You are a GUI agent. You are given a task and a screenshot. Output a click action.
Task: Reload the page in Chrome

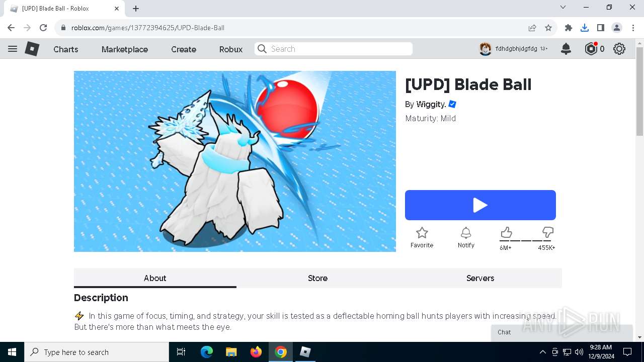pos(43,28)
